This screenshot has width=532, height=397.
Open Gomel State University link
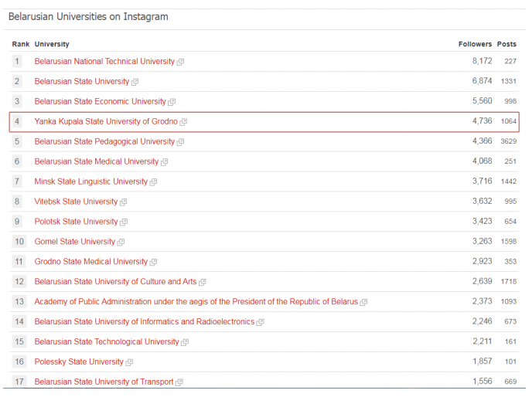pyautogui.click(x=75, y=242)
